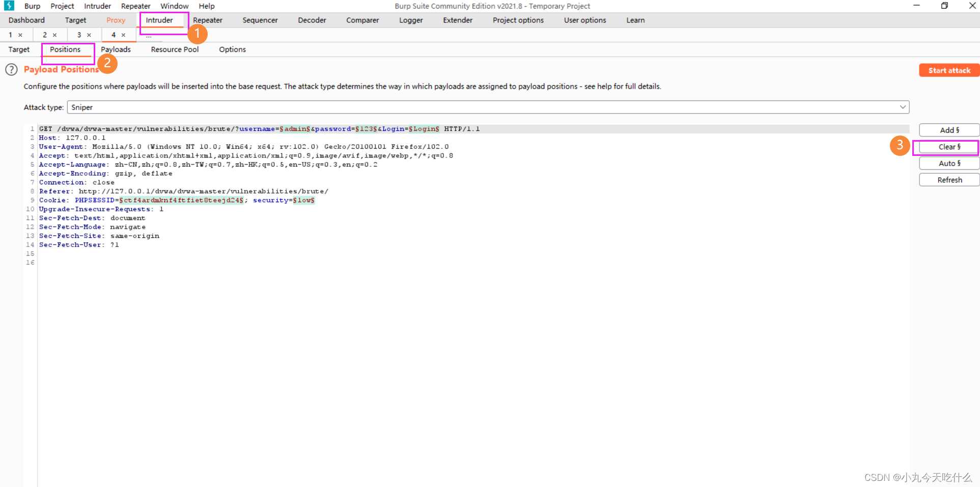Open the Intruder Target sub-tab
This screenshot has height=487, width=980.
19,49
